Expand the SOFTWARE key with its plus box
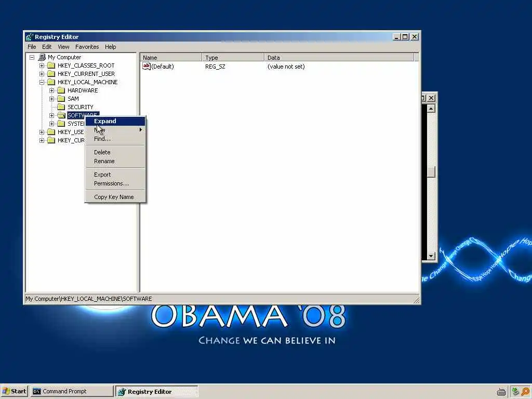The height and width of the screenshot is (399, 532). click(x=51, y=115)
